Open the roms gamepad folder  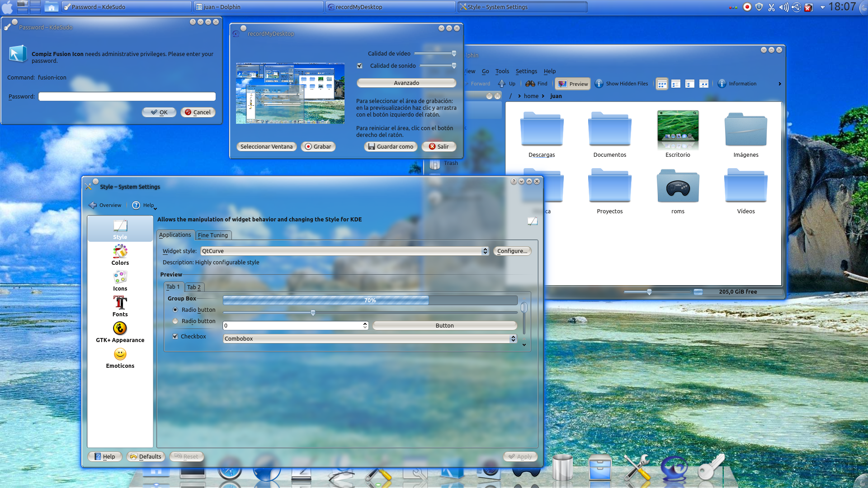(678, 191)
